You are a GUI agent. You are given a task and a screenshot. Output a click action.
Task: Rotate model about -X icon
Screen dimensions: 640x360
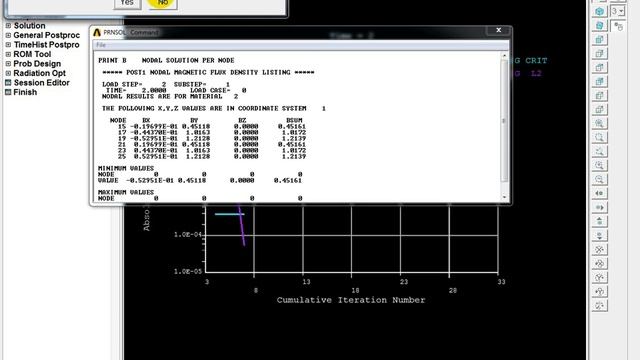coord(599,249)
